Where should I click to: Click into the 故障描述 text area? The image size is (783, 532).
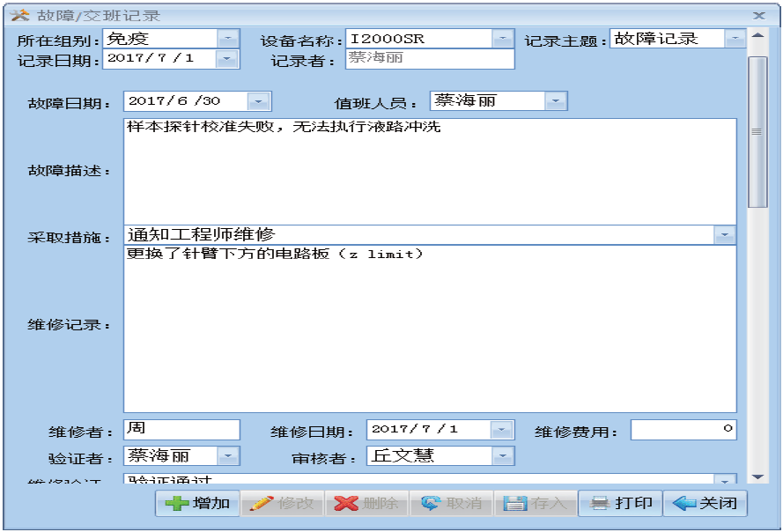[430, 172]
